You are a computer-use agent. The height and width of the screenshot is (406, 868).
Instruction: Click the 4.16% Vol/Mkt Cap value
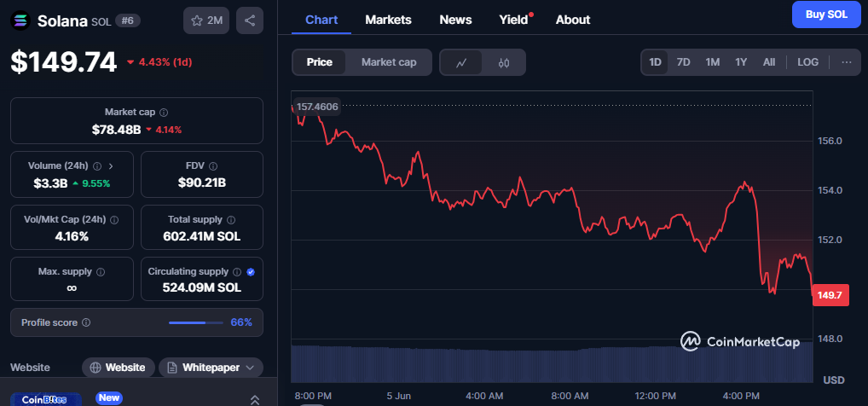coord(72,236)
